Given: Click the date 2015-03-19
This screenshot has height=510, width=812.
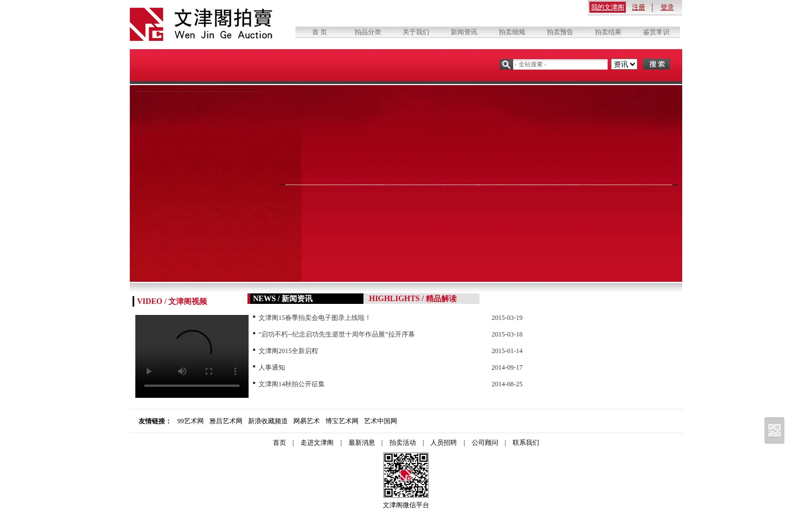Looking at the screenshot, I should coord(507,318).
